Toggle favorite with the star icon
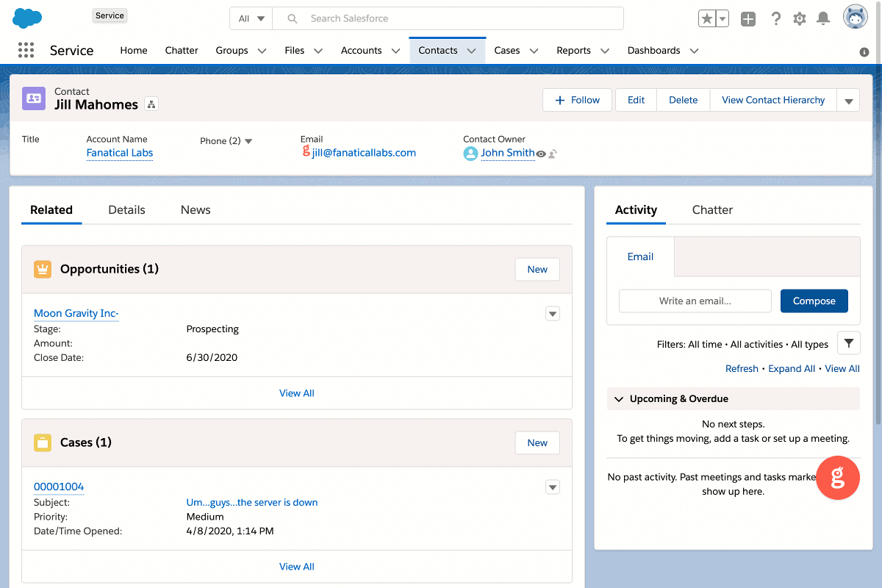This screenshot has width=882, height=588. point(708,18)
